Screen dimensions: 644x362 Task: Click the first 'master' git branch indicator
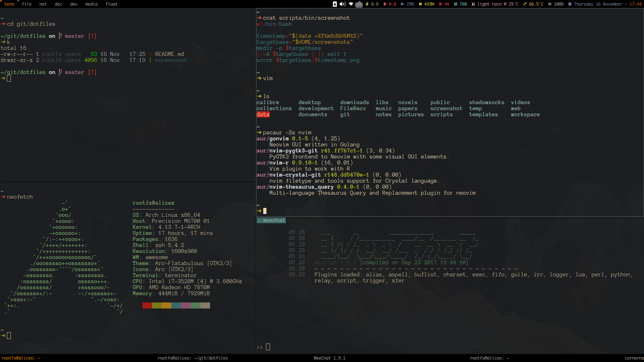point(74,36)
